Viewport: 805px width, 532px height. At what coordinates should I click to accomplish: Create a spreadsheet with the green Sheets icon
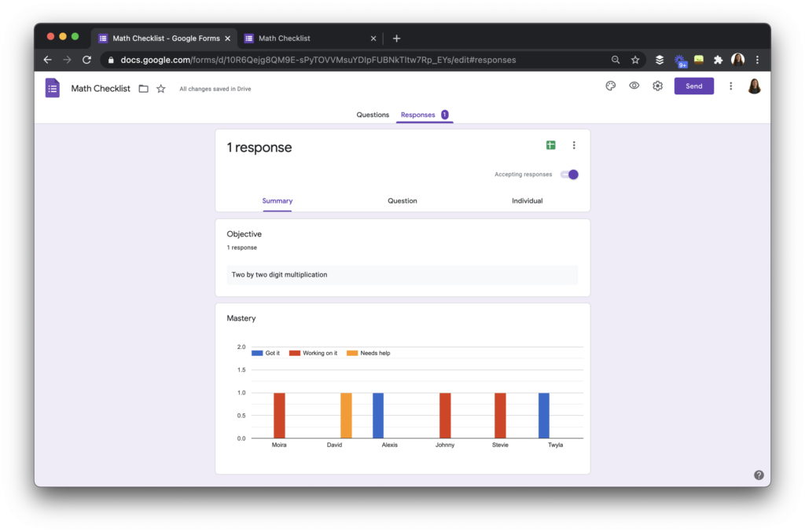pyautogui.click(x=550, y=145)
